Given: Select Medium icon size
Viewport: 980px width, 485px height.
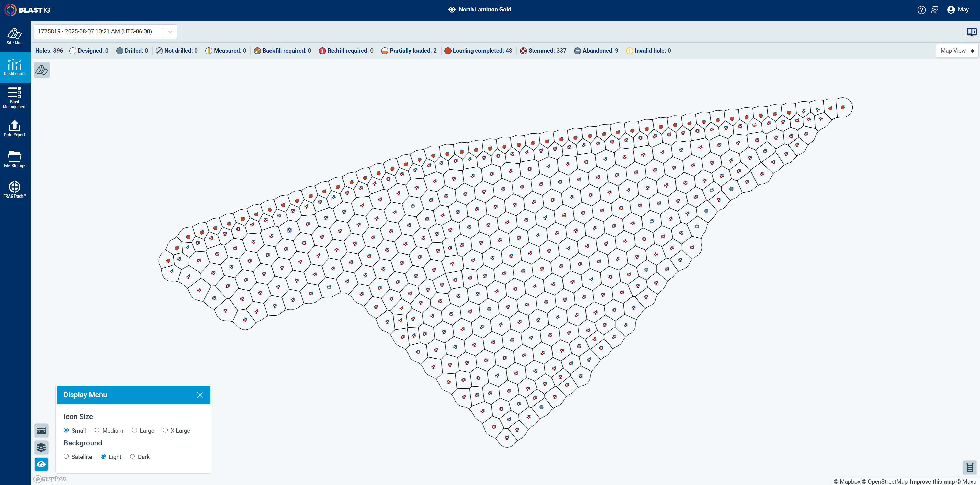Looking at the screenshot, I should tap(97, 430).
